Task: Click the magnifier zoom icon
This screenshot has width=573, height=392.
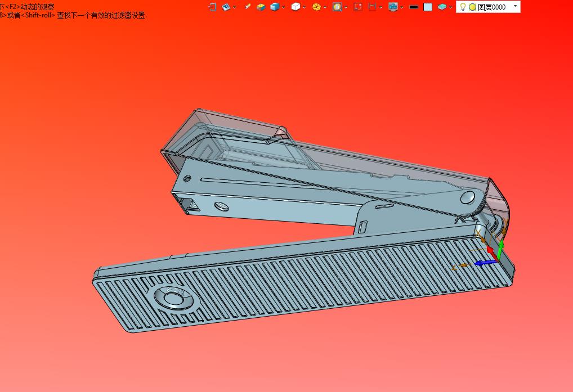Action: 337,7
